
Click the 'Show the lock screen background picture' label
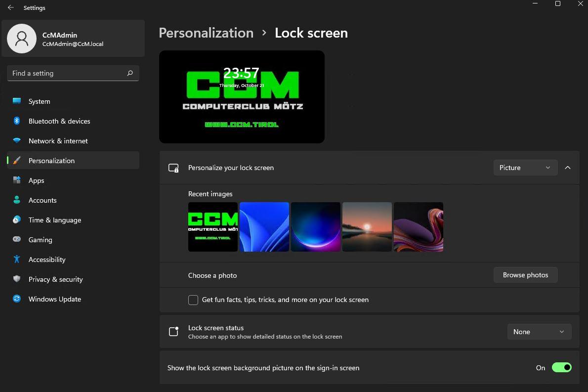point(263,368)
